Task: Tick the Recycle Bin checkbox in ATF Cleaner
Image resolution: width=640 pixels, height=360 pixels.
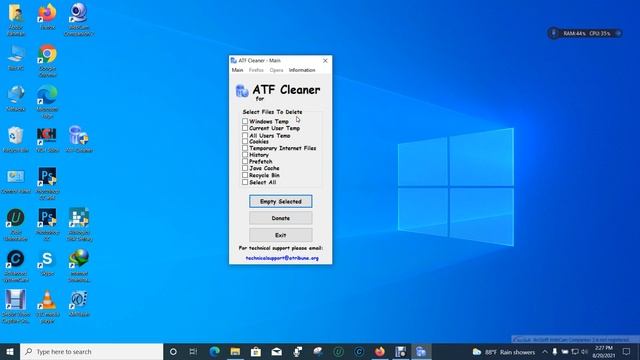Action: [245, 175]
